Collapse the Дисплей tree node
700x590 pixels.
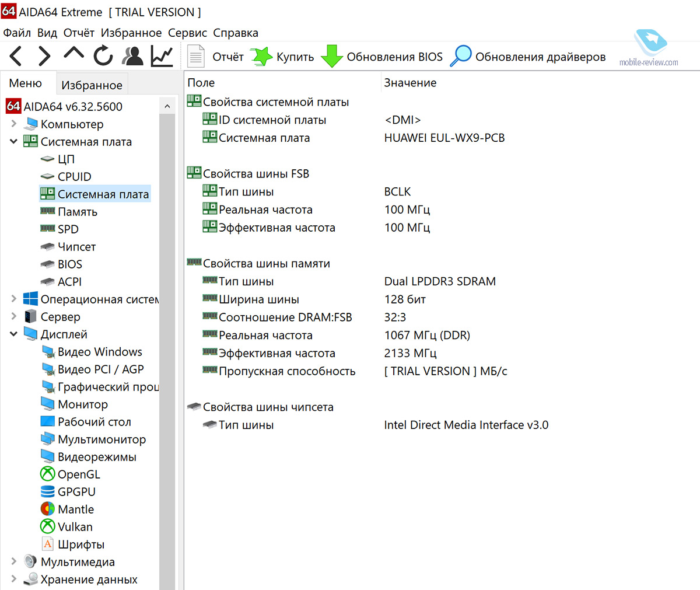pos(14,334)
